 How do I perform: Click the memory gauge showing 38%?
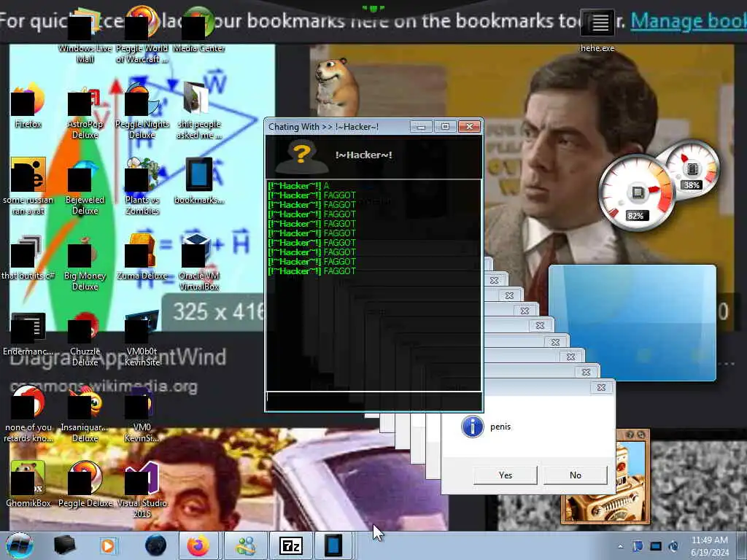point(693,168)
